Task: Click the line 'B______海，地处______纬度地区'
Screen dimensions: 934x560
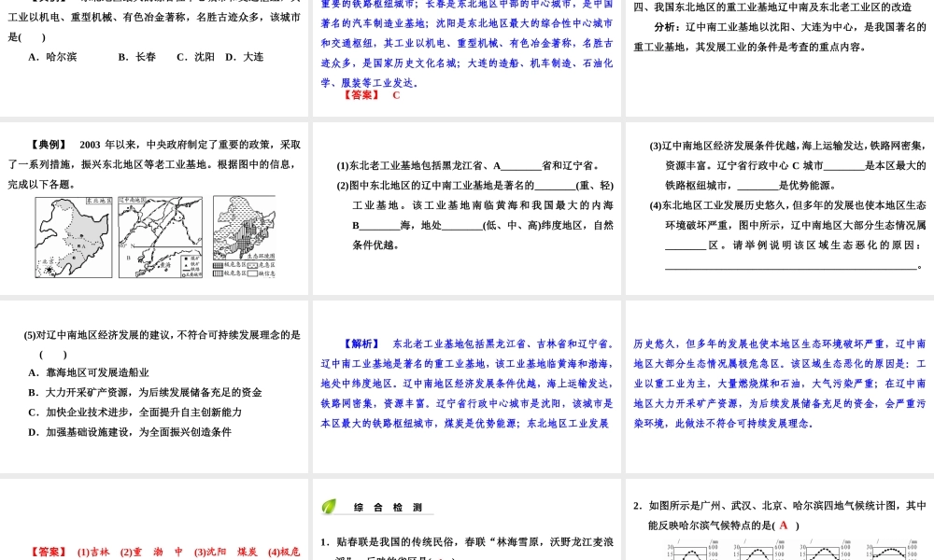Action: 483,226
